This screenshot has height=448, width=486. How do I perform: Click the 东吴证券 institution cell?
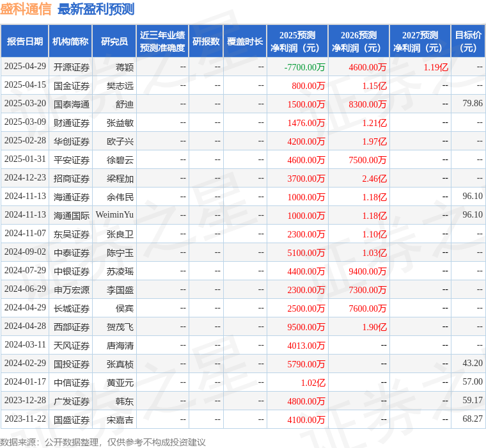tap(72, 234)
